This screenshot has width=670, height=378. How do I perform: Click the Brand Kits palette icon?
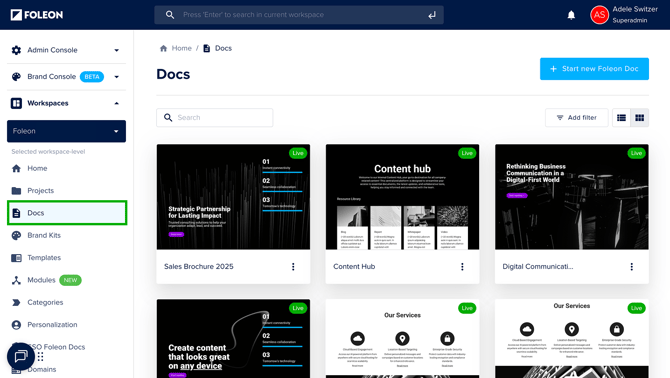[16, 235]
